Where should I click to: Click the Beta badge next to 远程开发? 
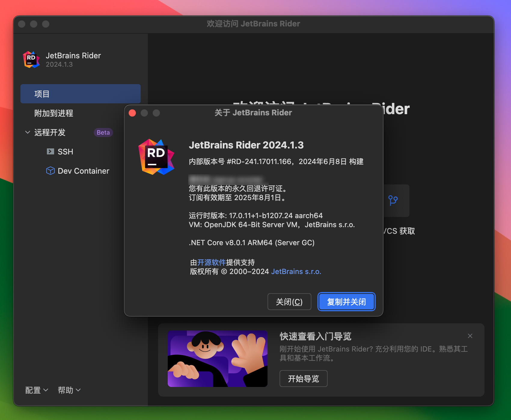[103, 132]
